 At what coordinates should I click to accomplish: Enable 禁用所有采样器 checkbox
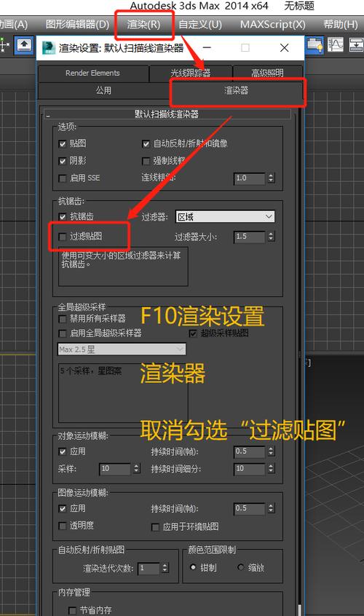click(x=63, y=319)
